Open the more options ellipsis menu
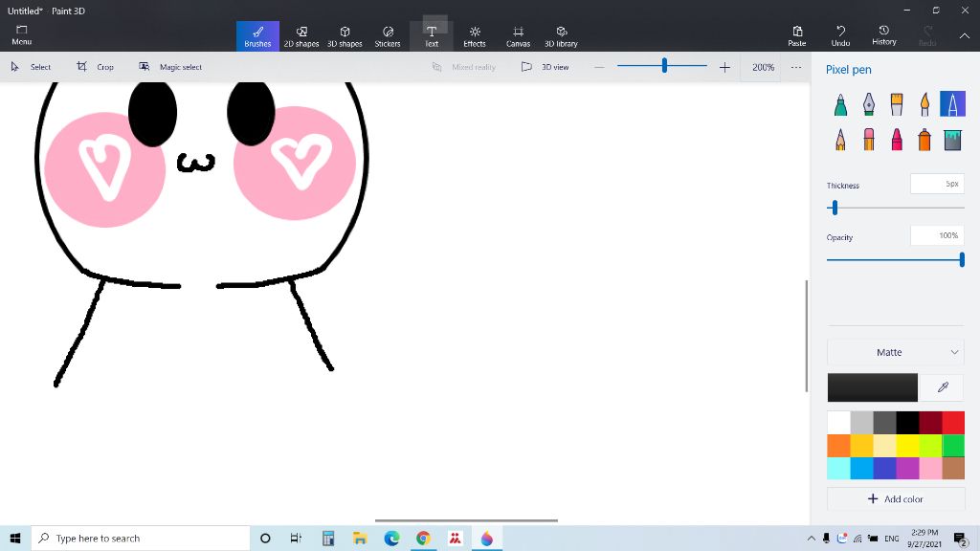 pos(795,67)
